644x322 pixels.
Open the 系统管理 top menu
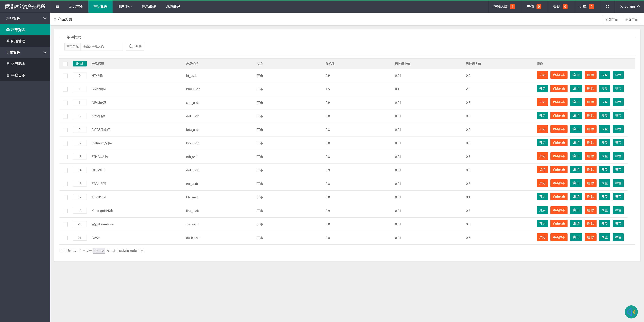coord(173,7)
